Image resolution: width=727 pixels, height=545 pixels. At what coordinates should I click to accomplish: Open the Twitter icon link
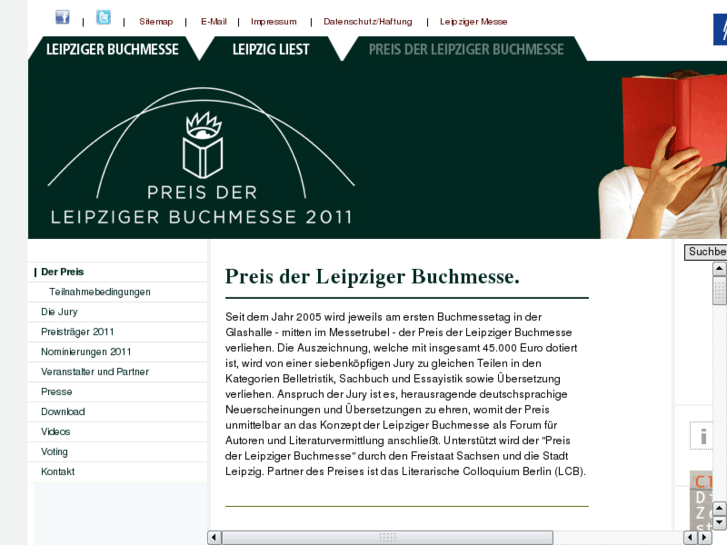pyautogui.click(x=103, y=17)
